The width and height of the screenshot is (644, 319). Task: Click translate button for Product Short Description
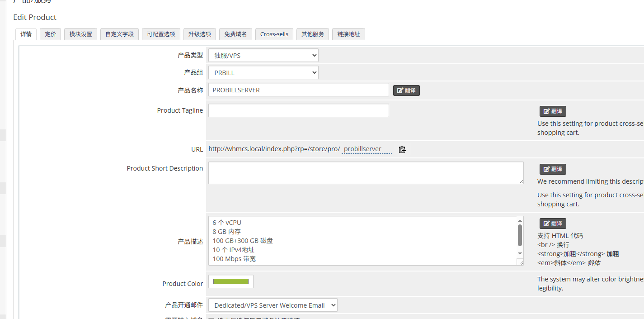(x=552, y=169)
